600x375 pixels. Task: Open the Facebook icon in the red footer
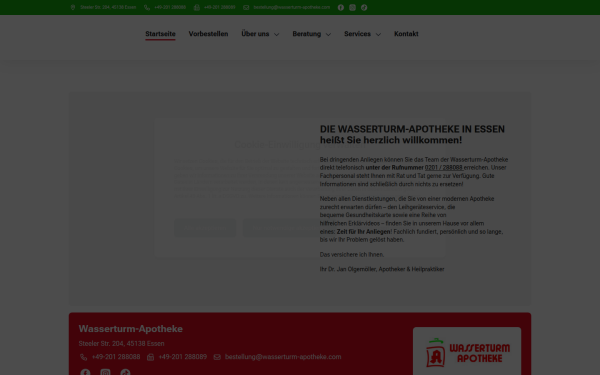[85, 372]
